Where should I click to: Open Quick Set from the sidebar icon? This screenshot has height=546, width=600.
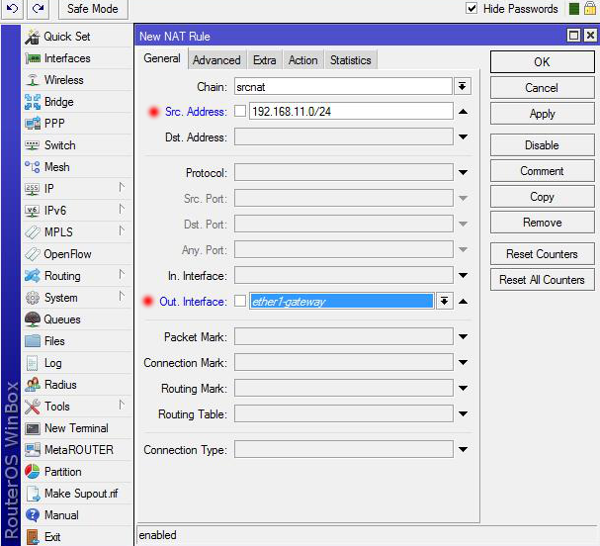click(x=33, y=37)
